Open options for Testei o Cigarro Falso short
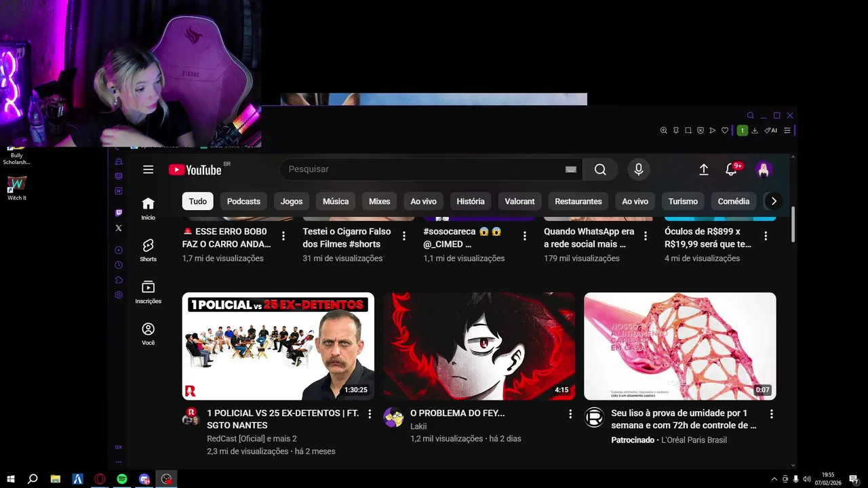 pos(404,236)
